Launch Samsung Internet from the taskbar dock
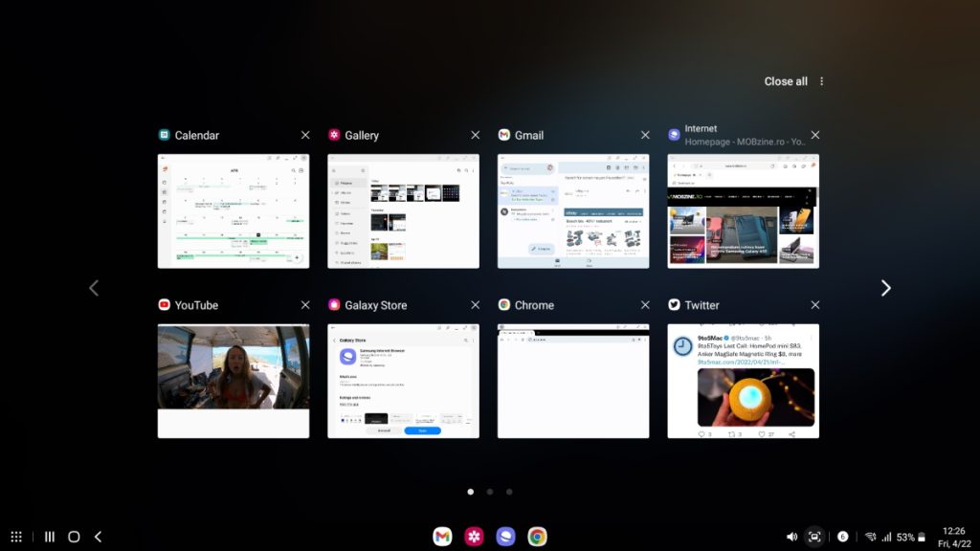 coord(505,537)
